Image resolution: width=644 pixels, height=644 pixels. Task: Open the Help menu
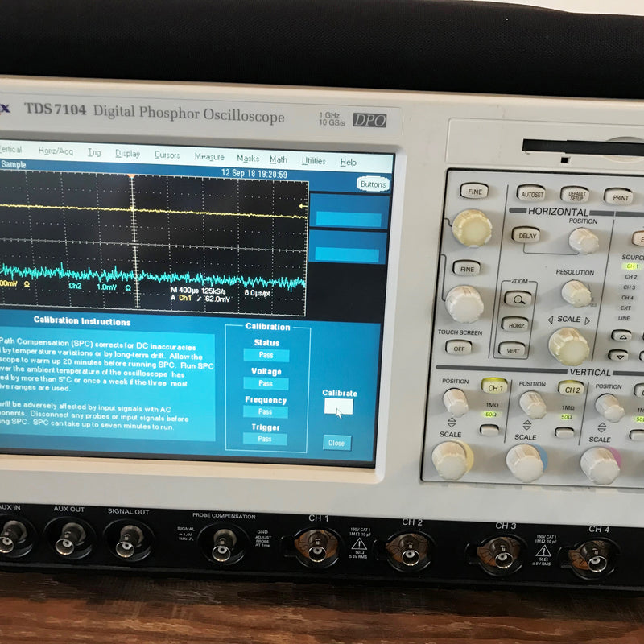pos(349,159)
